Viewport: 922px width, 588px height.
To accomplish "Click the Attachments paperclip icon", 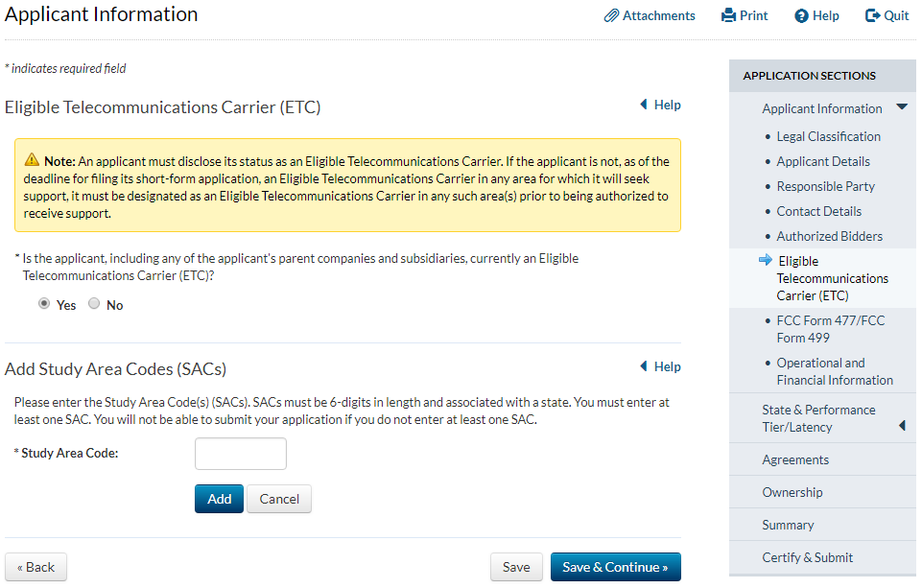I will point(611,16).
